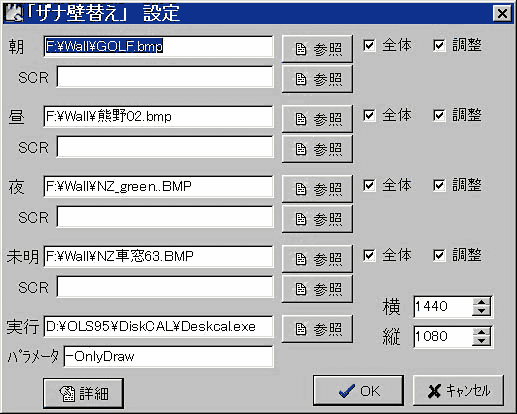Click the app icon in the title bar
Image resolution: width=517 pixels, height=414 pixels.
coord(13,13)
